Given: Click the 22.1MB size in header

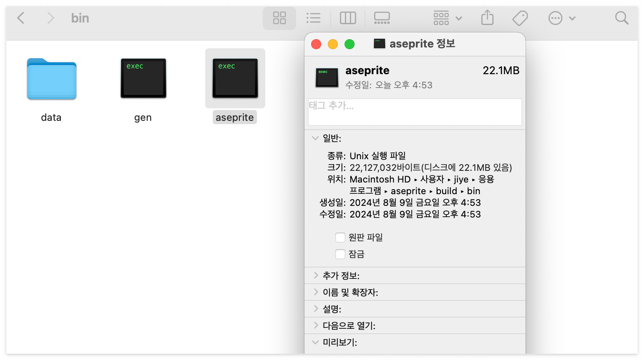Looking at the screenshot, I should [x=501, y=70].
